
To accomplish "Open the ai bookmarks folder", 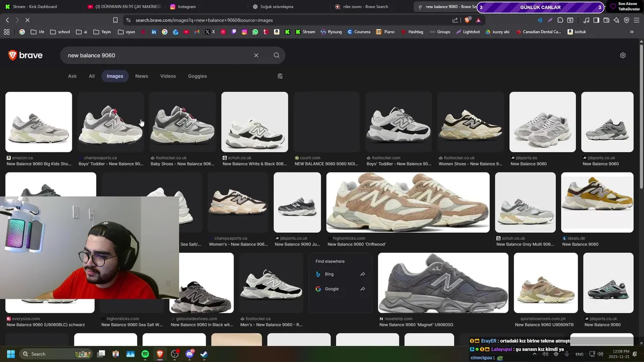I will (82, 32).
